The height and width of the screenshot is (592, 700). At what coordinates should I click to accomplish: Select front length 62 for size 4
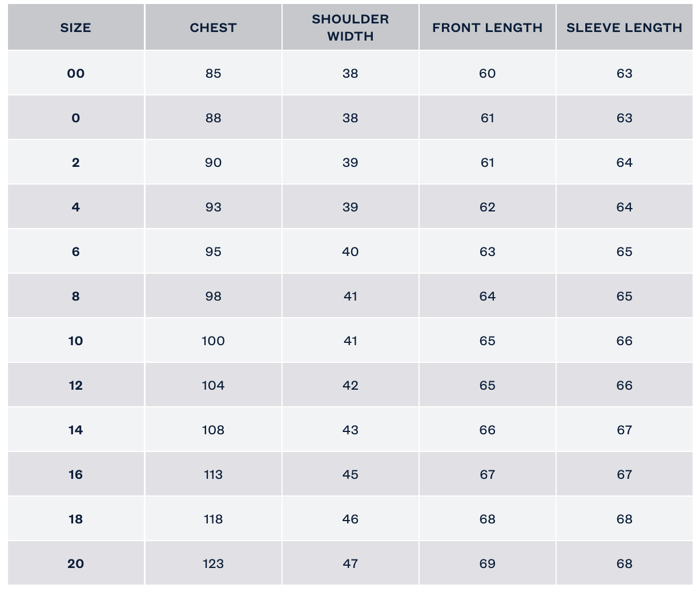pos(487,207)
